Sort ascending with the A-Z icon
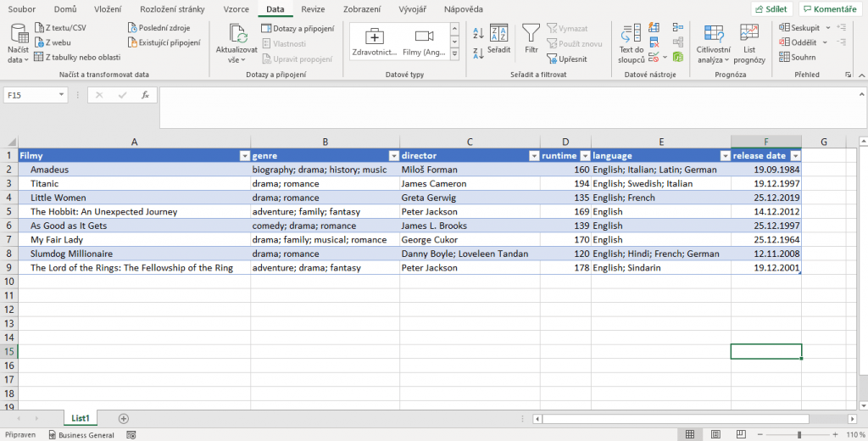This screenshot has height=441, width=868. click(477, 32)
